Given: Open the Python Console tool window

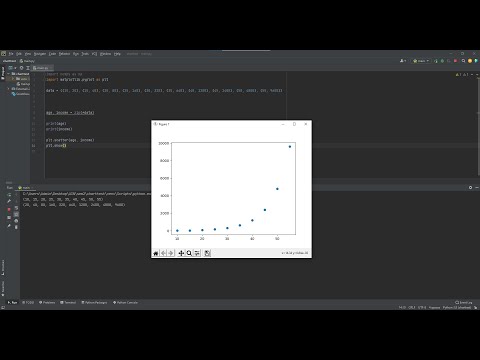Looking at the screenshot, I should coord(125,302).
